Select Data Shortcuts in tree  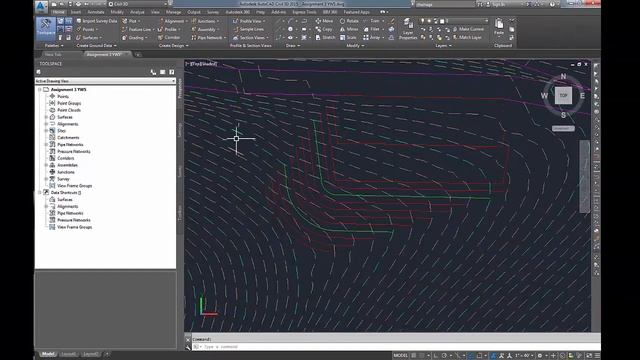(66, 193)
